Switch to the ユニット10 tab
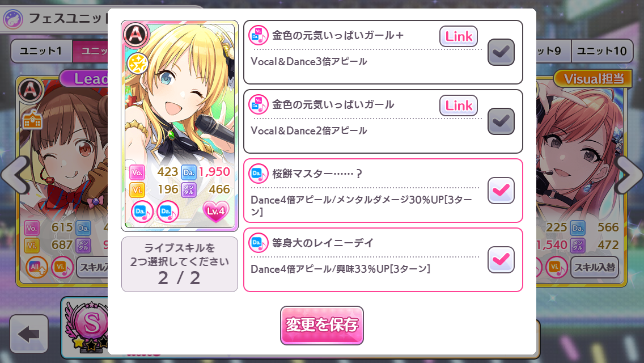 601,51
